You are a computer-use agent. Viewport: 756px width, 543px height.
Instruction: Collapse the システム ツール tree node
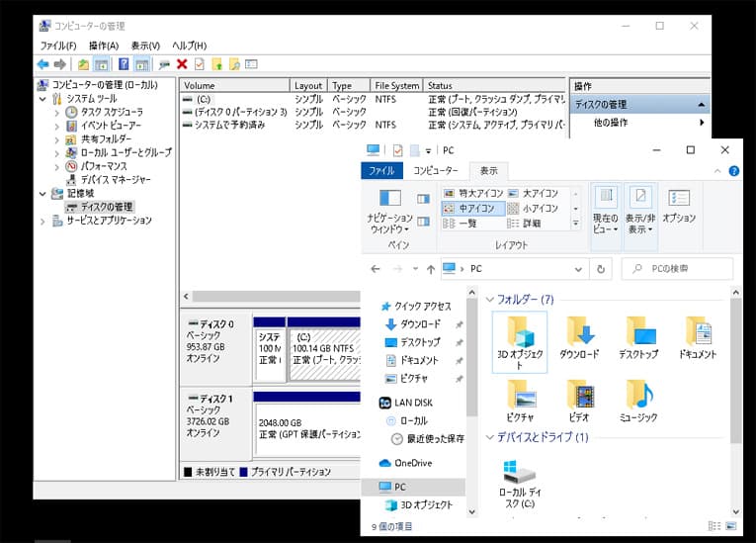42,99
